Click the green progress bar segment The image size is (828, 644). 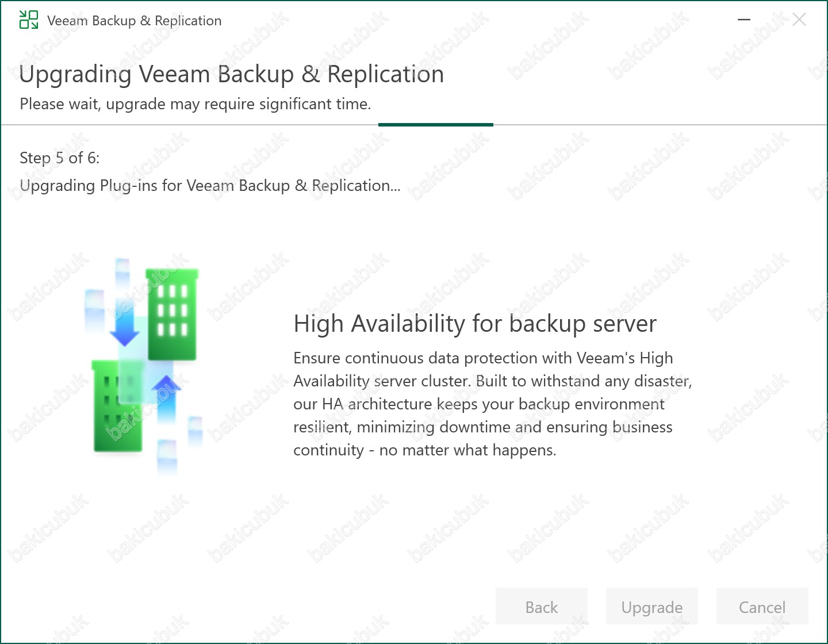pos(435,124)
